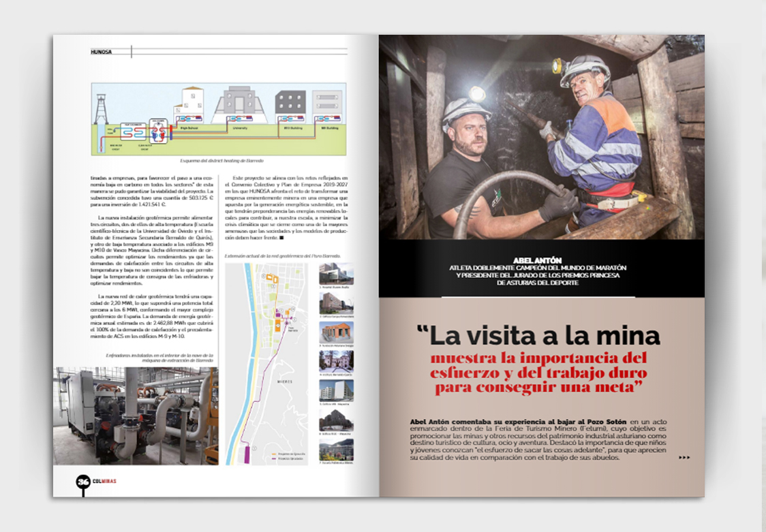Viewport: 766px width, 532px height.
Task: Click the triple-arrow continuation marker
Action: (684, 458)
